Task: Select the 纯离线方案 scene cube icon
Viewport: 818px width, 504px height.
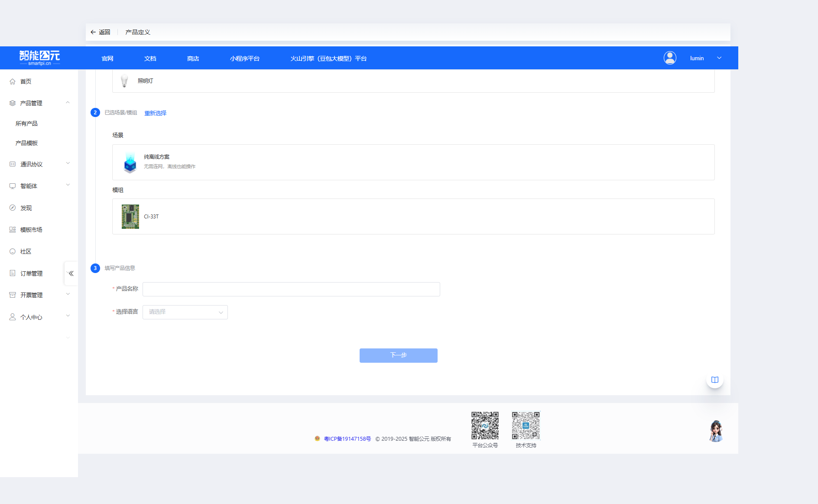Action: [x=130, y=163]
